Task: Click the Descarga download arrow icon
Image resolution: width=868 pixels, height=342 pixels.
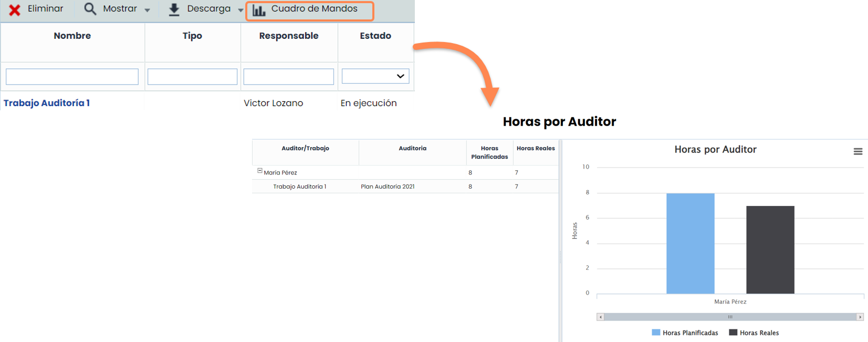Action: [174, 9]
